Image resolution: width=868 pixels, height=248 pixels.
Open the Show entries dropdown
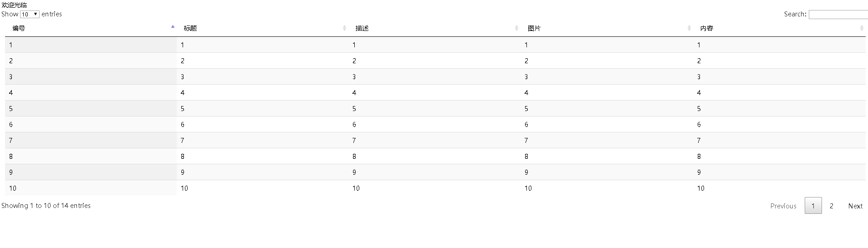pos(30,14)
